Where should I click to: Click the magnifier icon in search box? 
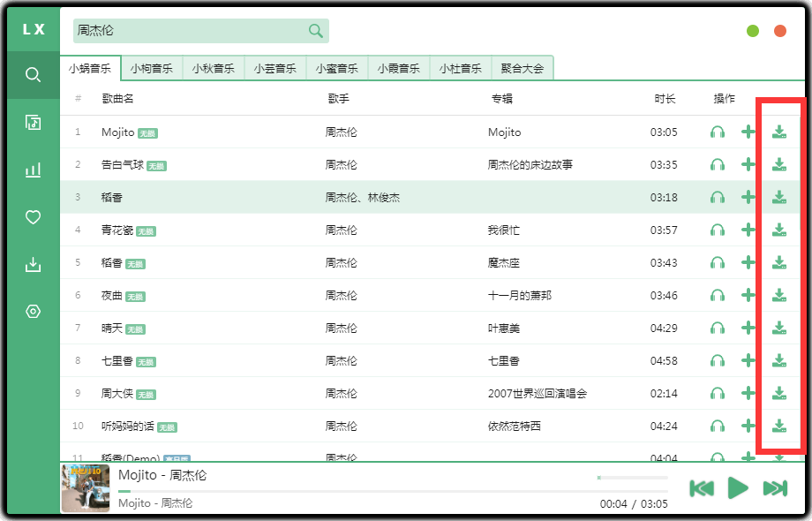(315, 31)
